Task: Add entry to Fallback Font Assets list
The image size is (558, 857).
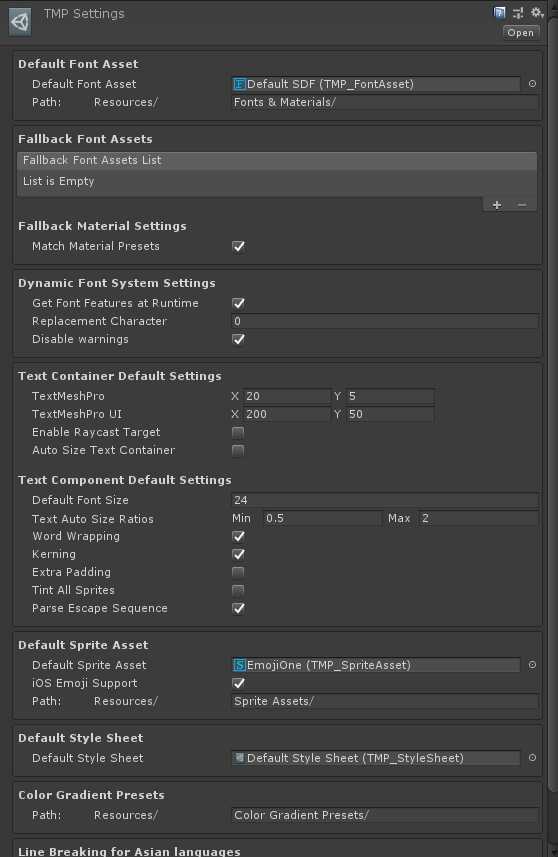Action: [497, 205]
